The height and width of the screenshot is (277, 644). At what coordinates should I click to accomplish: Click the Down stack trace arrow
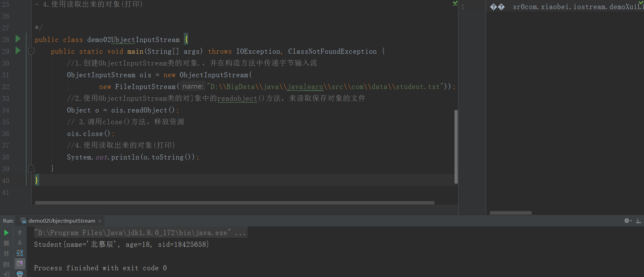point(20,243)
